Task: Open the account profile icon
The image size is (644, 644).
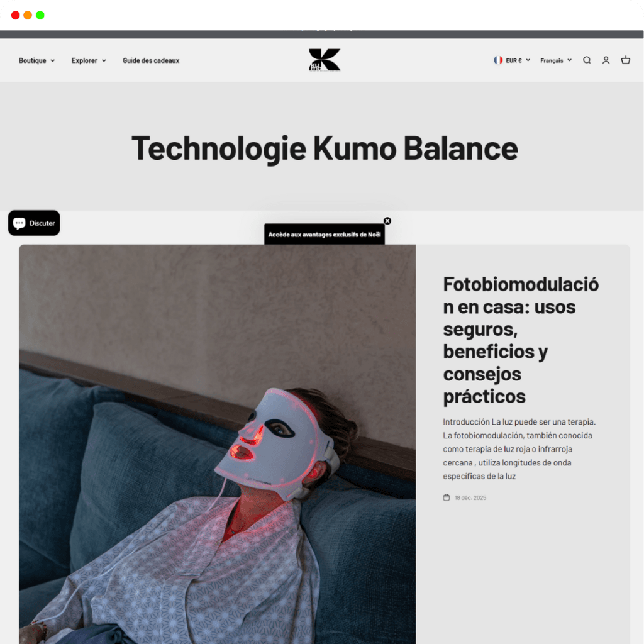Action: point(606,60)
